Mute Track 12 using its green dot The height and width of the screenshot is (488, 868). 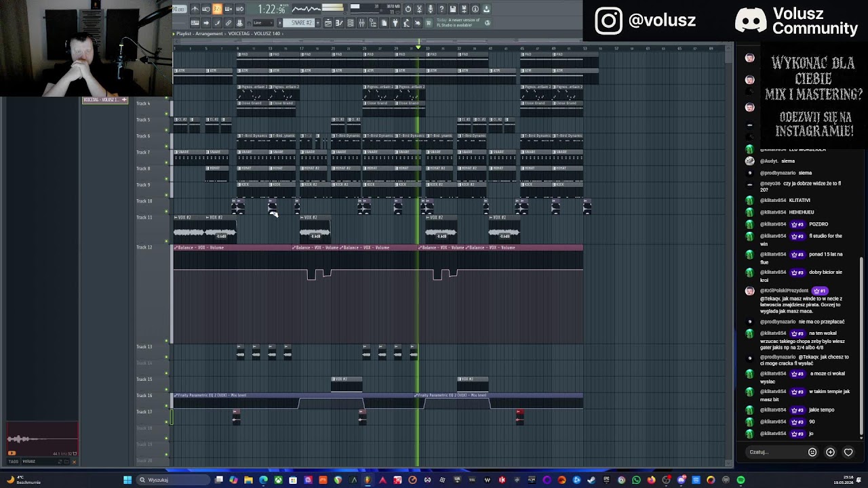point(167,341)
